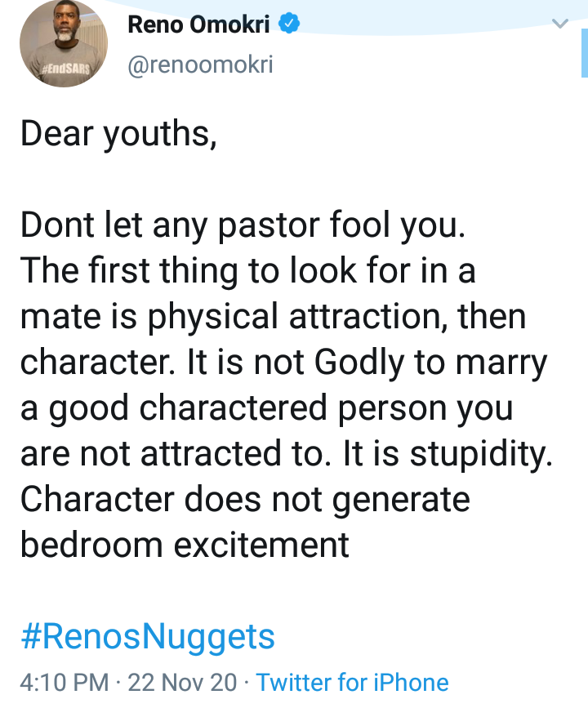Click the 'Dear youths,' greeting line
This screenshot has width=588, height=708.
[x=118, y=134]
